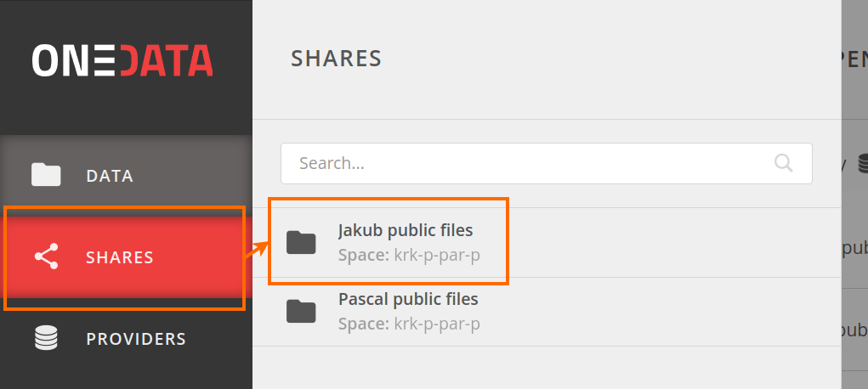Screen dimensions: 868x389
Task: Click the database icon at right edge
Action: (862, 163)
